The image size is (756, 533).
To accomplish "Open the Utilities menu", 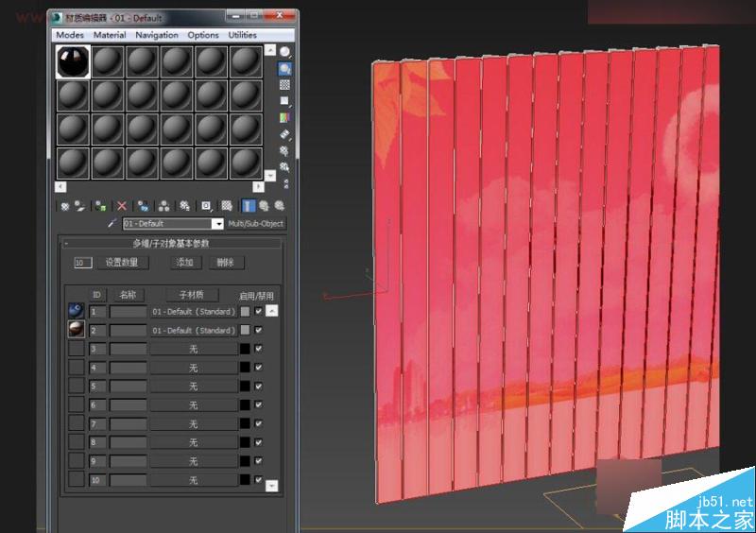I will (243, 35).
